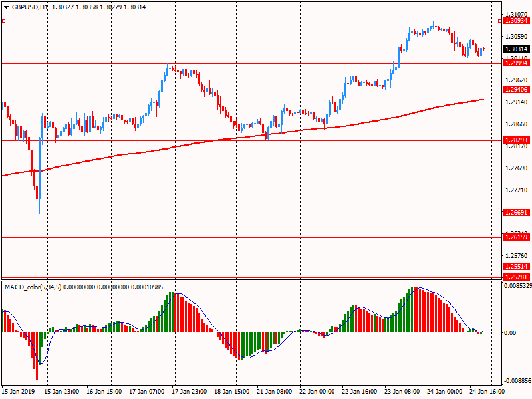Select the 1.25514 support level label
532x399 pixels.
[516, 267]
